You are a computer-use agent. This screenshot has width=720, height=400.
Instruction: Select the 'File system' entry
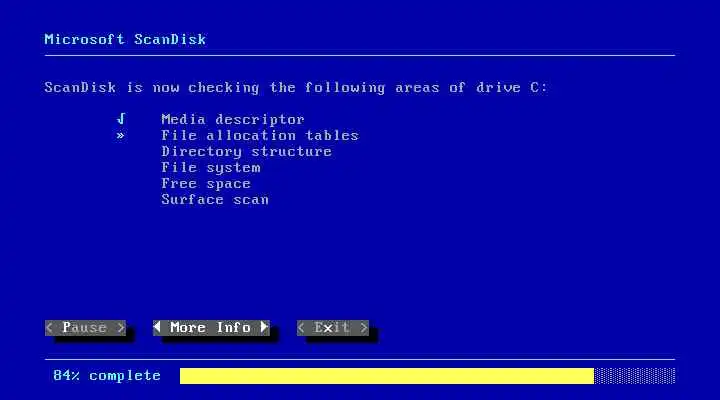click(211, 168)
